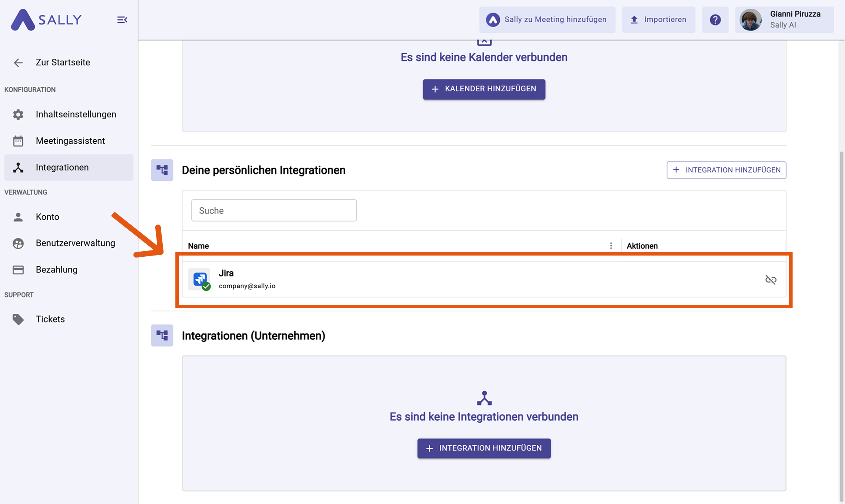Open Gianni Piruzza profile menu
This screenshot has width=845, height=504.
tap(784, 20)
